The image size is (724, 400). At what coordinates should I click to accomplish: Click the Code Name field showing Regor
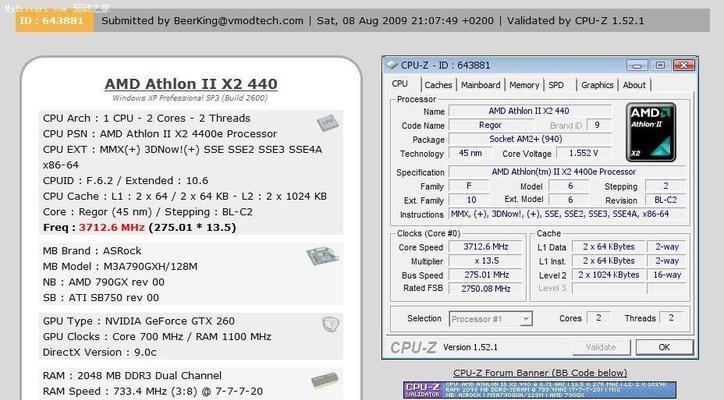click(x=490, y=125)
